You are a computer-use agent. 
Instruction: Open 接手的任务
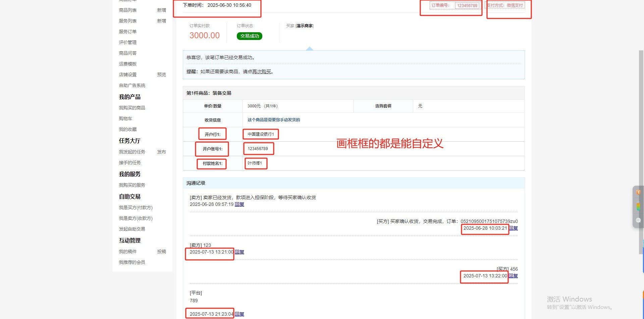(x=130, y=163)
